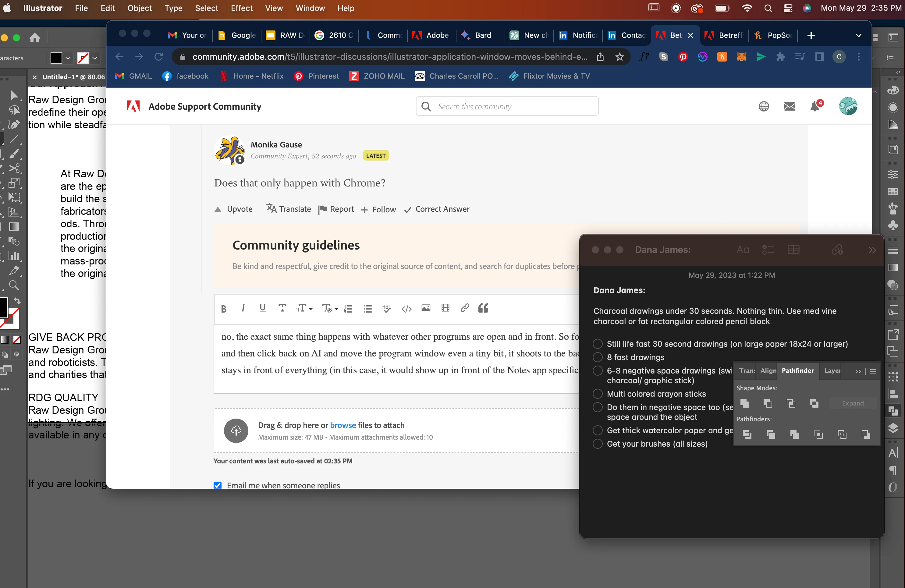Expand the Chrome tab search chevron
Viewport: 905px width, 588px height.
858,35
